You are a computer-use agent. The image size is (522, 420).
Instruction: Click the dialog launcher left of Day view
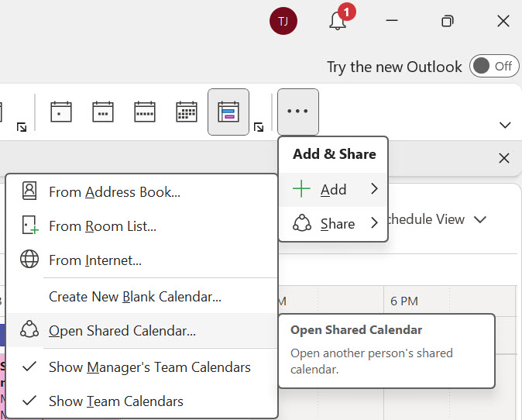click(x=22, y=127)
